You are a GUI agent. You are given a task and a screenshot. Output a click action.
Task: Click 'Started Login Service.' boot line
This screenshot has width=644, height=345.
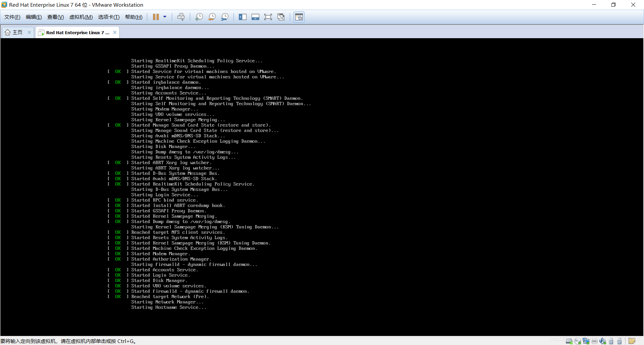coord(161,275)
